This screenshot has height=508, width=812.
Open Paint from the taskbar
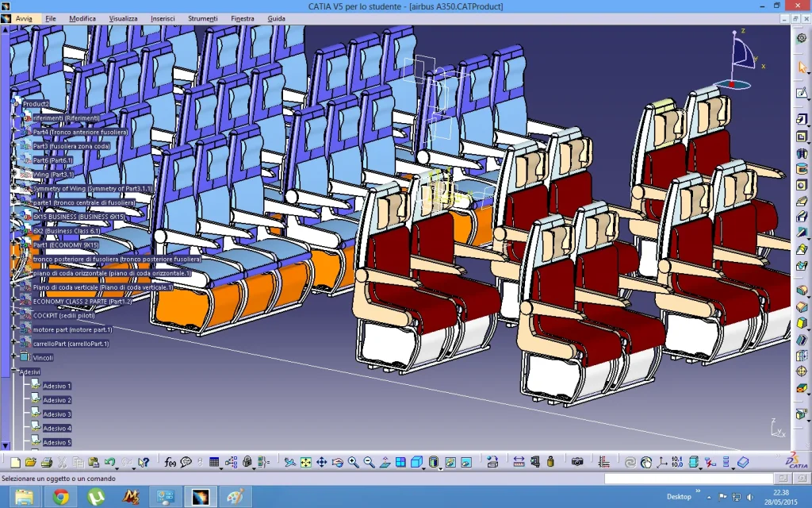pyautogui.click(x=236, y=497)
